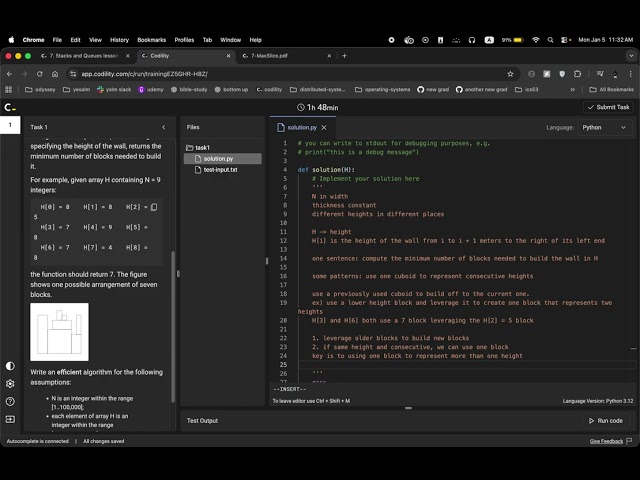Open the Wi-Fi status menu
640x480 pixels.
pyautogui.click(x=536, y=40)
